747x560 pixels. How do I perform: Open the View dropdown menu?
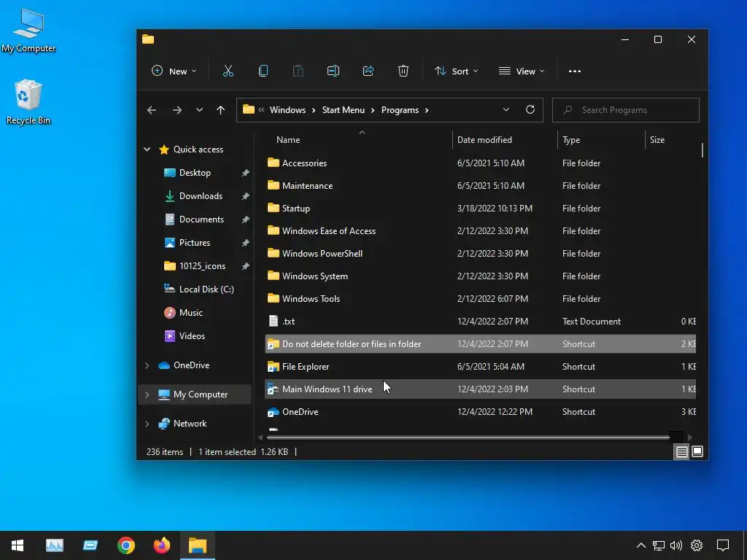click(x=521, y=71)
